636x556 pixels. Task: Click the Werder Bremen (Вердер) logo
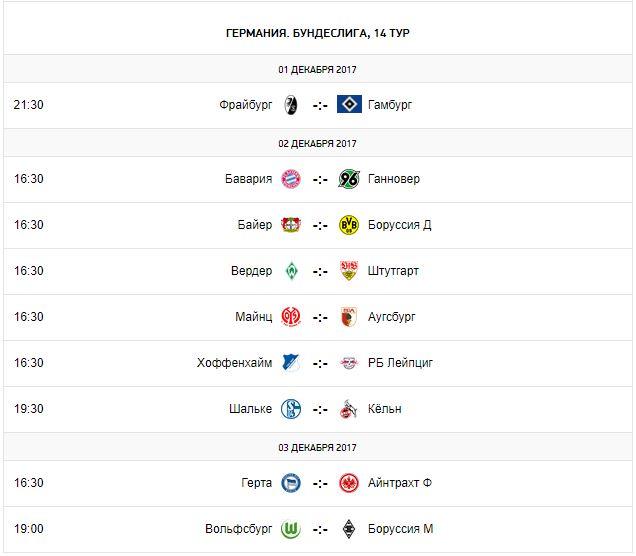(x=290, y=271)
